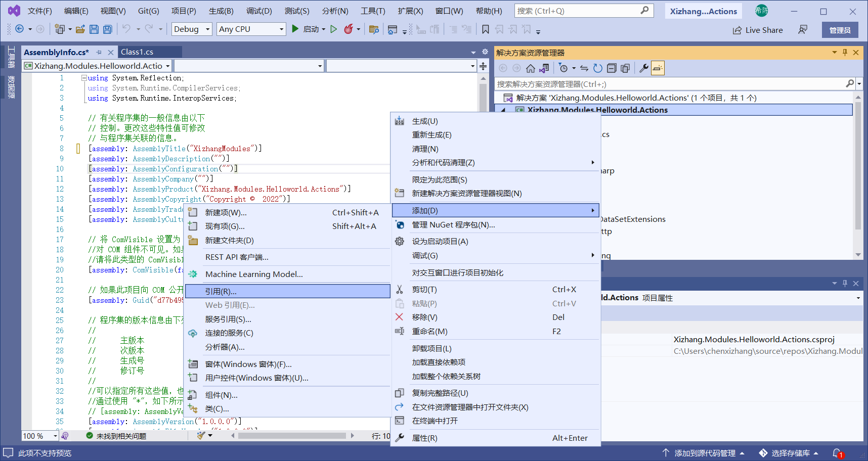The height and width of the screenshot is (461, 868).
Task: Click the Open File folder icon
Action: pos(80,29)
